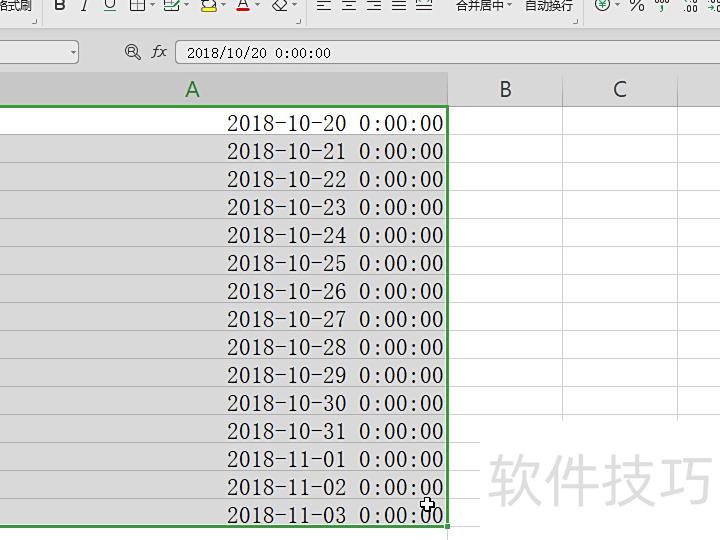Select cell 2018-10-27 0:00:00
The image size is (720, 540).
coord(224,317)
